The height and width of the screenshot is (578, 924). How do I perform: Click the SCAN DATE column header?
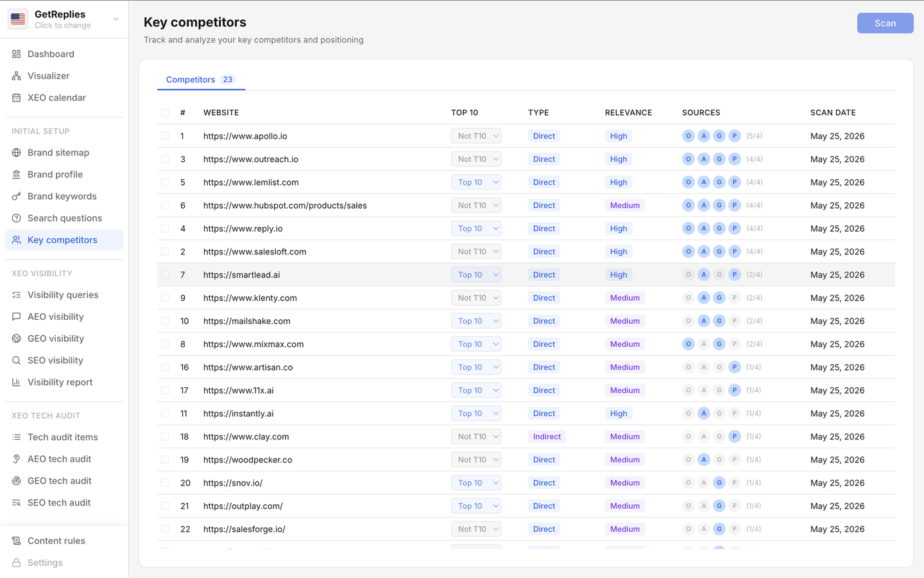(833, 112)
